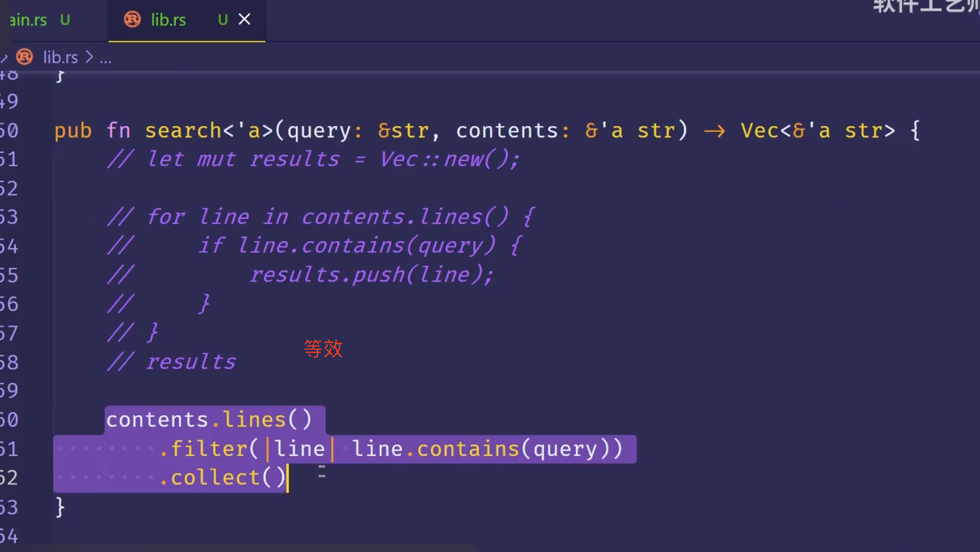This screenshot has height=552, width=980.
Task: Open the lib.rs breadcrumb item
Action: click(60, 57)
